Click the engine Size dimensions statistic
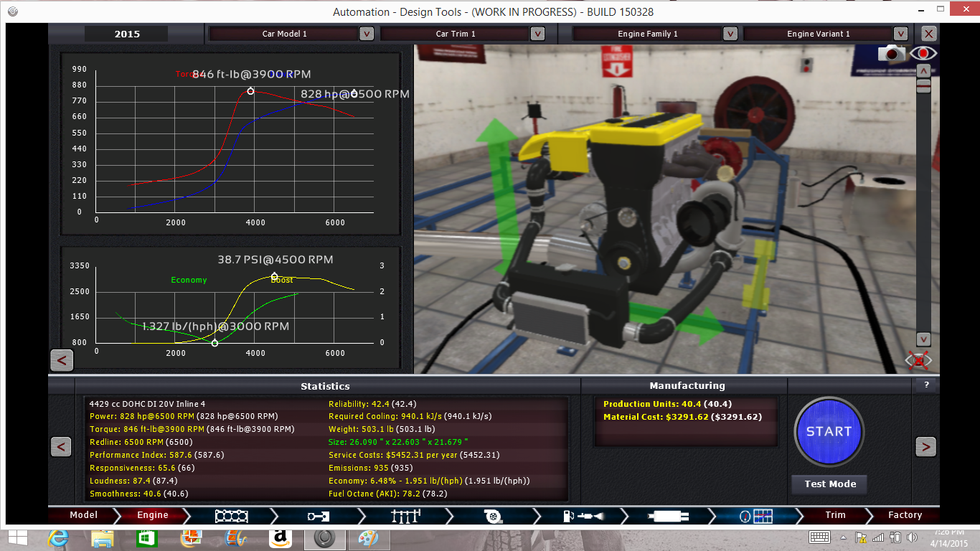Screen dimensions: 980x551 pos(399,442)
